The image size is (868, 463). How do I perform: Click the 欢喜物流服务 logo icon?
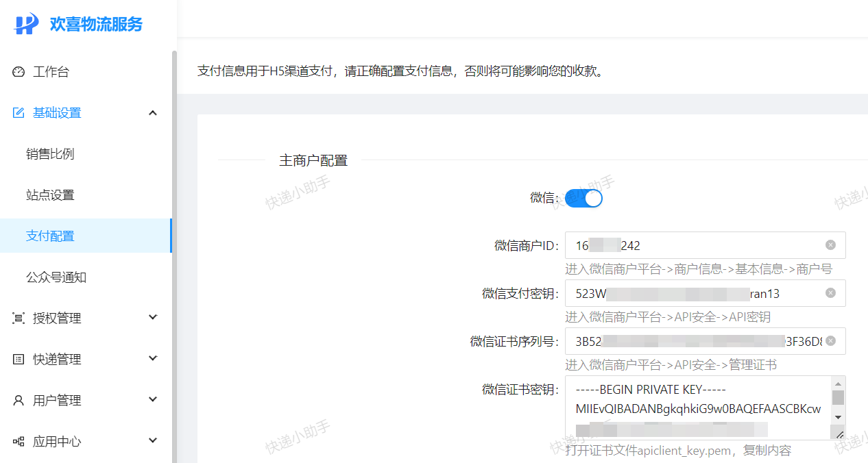(26, 24)
